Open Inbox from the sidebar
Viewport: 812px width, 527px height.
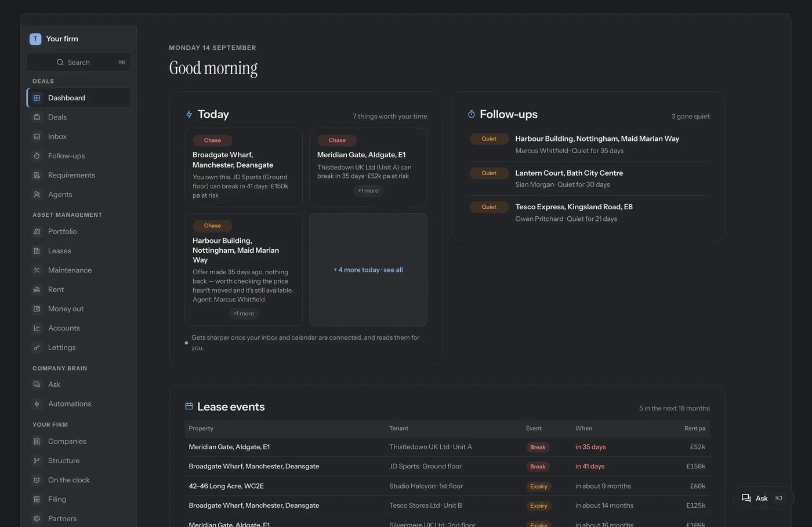point(79,137)
